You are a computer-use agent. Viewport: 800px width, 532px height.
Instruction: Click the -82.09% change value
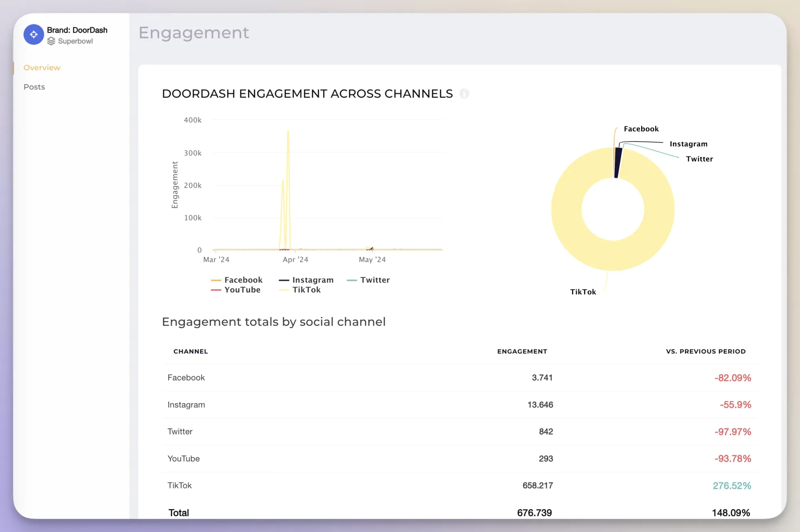click(x=733, y=378)
